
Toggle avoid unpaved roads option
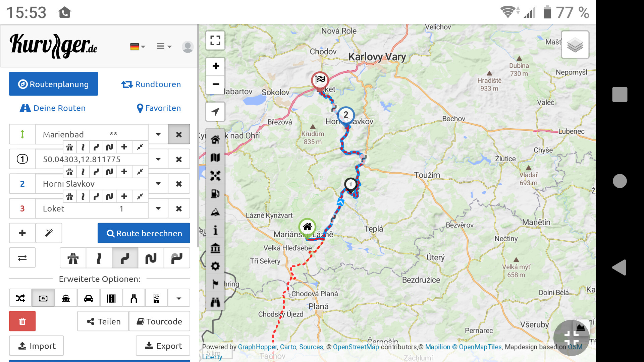pyautogui.click(x=156, y=298)
